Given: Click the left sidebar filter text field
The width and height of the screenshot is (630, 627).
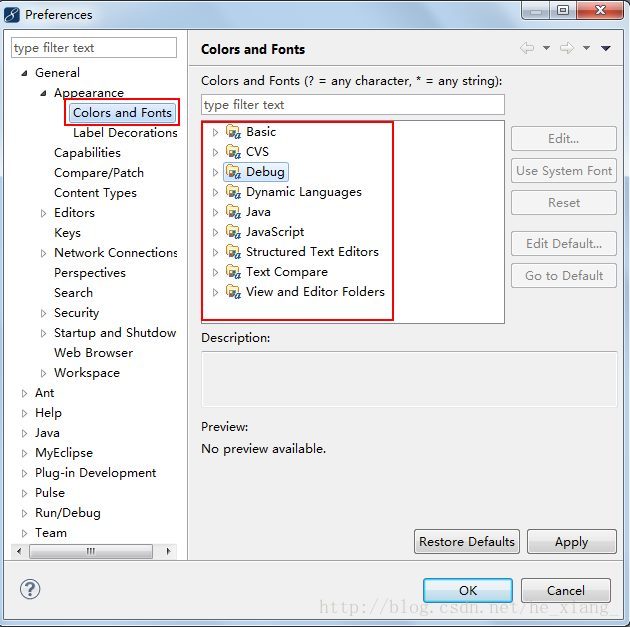Looking at the screenshot, I should 94,48.
